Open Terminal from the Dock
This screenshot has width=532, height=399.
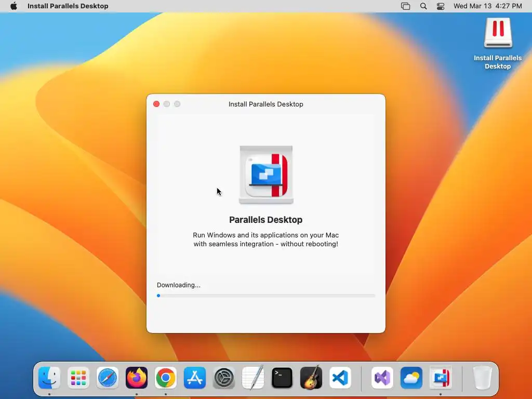tap(282, 378)
